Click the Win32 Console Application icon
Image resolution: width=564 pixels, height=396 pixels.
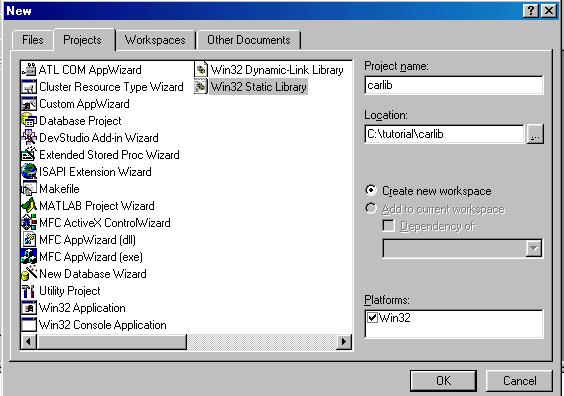click(29, 324)
